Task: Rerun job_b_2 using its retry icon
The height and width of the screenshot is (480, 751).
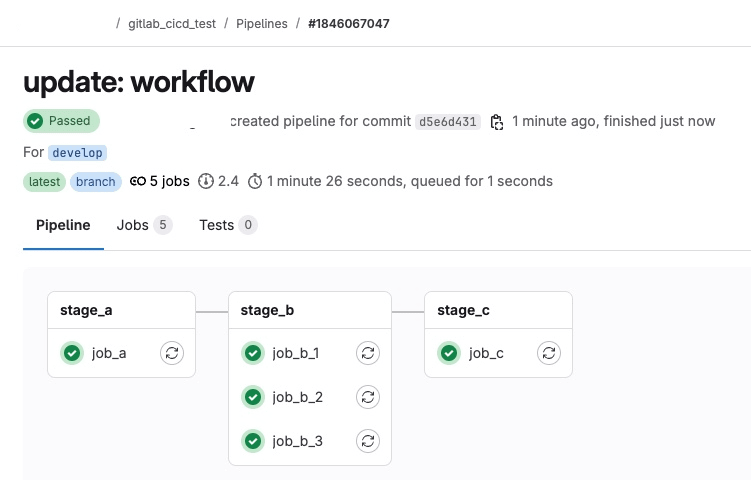Action: tap(368, 397)
